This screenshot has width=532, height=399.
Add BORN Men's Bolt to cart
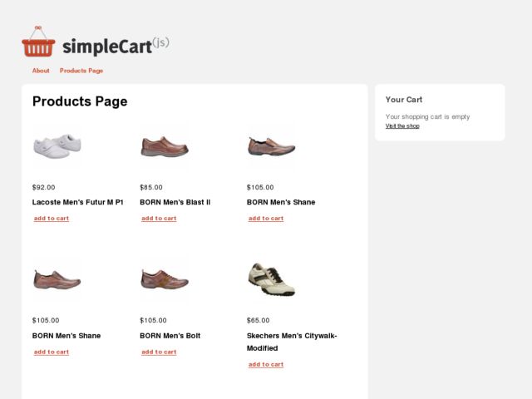(x=159, y=352)
